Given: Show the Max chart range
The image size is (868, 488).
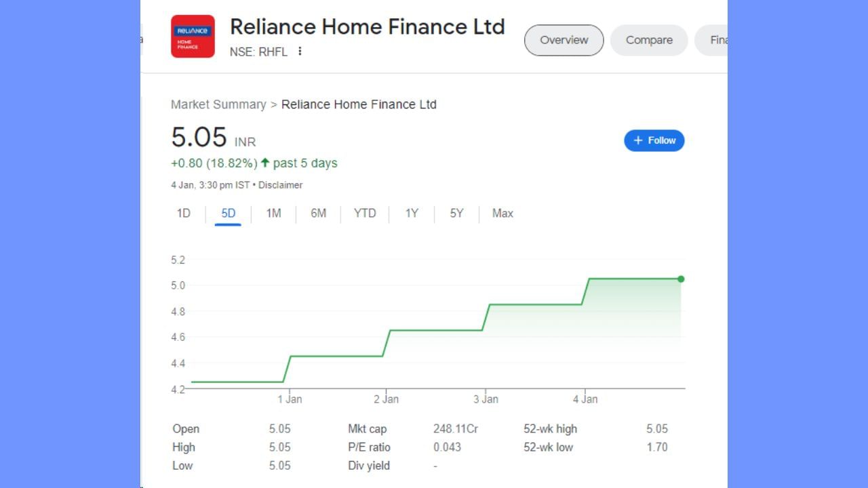Looking at the screenshot, I should (502, 213).
